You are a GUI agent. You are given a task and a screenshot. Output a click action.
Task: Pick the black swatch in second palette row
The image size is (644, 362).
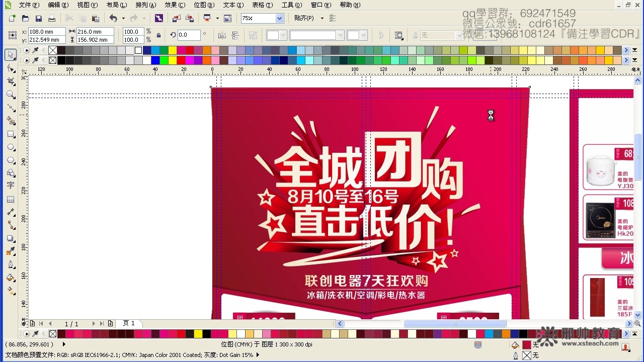tap(61, 60)
